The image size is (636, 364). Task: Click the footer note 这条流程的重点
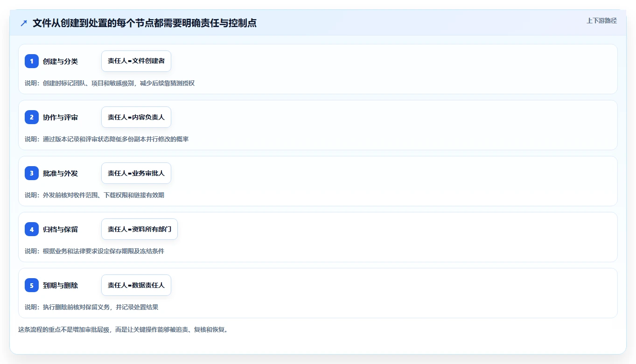123,329
